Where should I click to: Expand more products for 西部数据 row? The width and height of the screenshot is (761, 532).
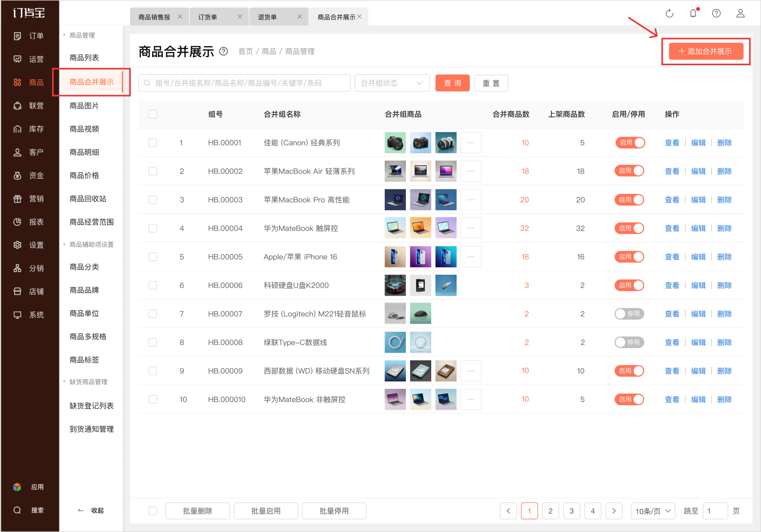point(471,371)
